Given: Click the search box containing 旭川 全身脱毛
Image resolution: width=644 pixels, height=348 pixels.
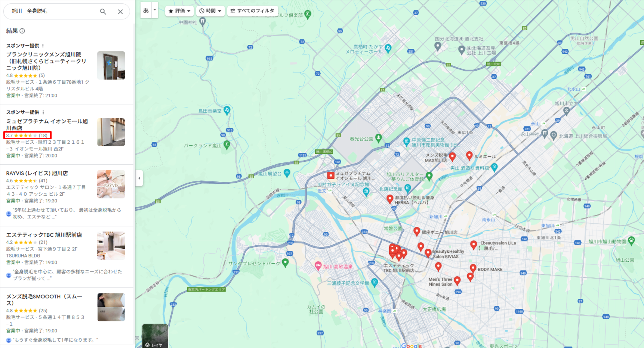Looking at the screenshot, I should 67,12.
